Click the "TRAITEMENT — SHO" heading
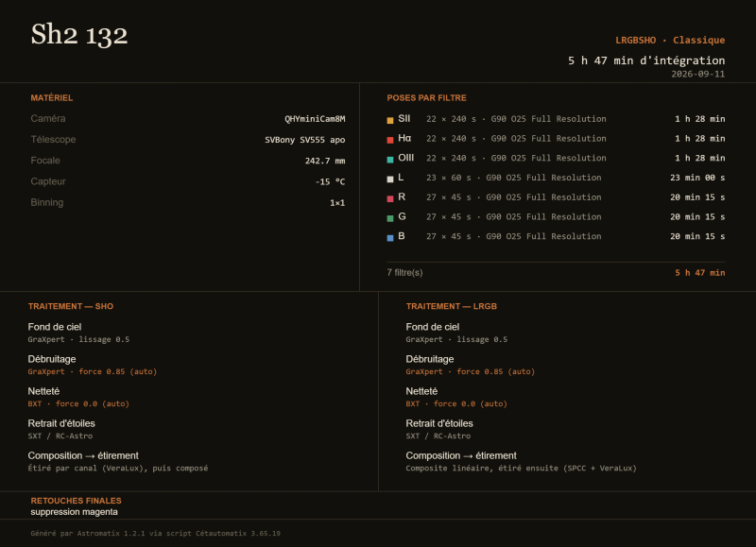756x547 pixels. tap(70, 306)
